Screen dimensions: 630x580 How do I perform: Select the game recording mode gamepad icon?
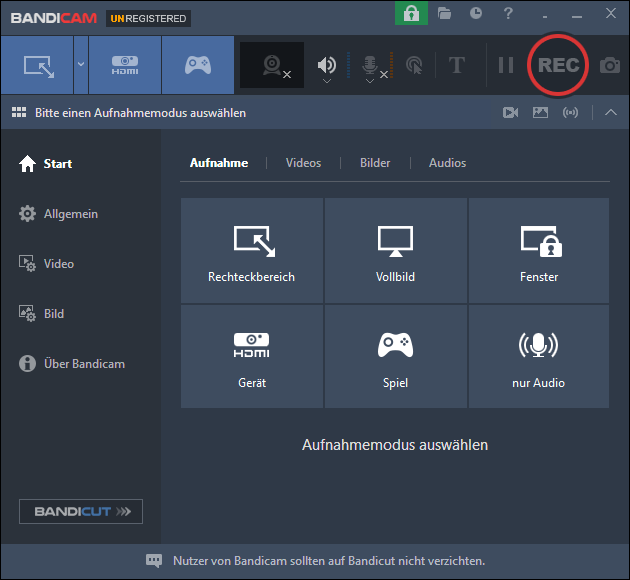tap(197, 65)
